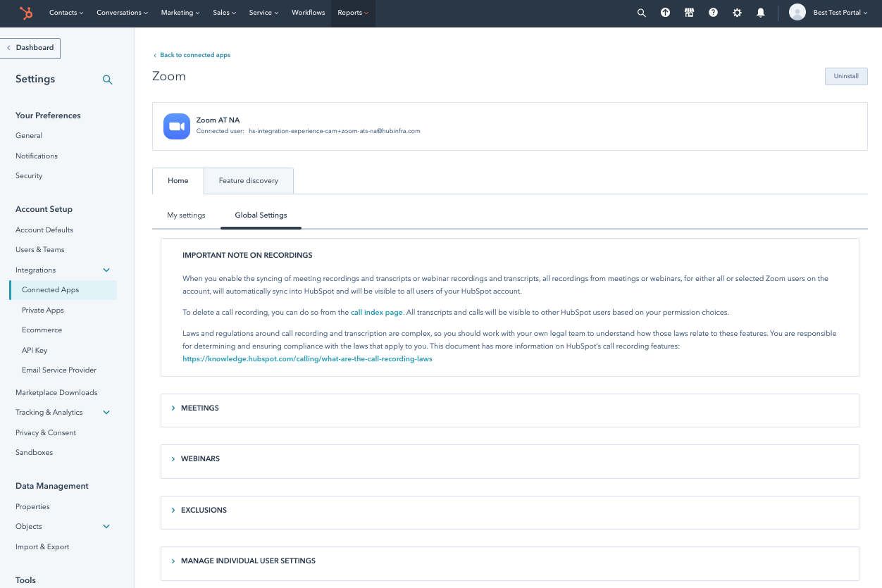Click the Dashboard back button

pos(30,48)
